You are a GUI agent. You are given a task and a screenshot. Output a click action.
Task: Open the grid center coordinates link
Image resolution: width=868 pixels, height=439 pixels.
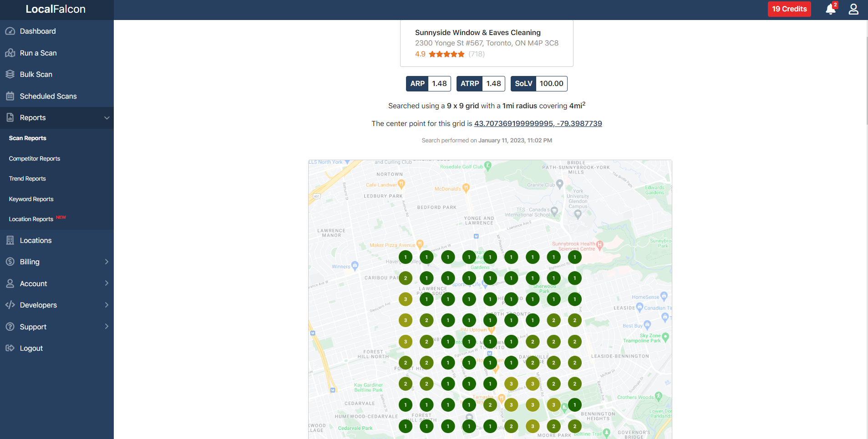538,123
